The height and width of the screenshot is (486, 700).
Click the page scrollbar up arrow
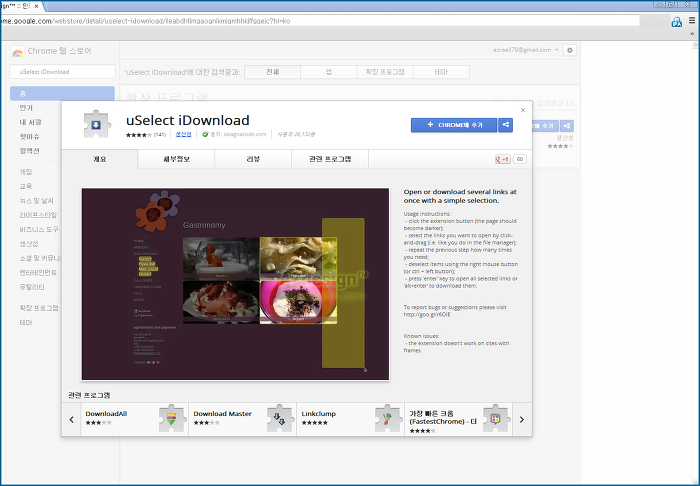[696, 46]
